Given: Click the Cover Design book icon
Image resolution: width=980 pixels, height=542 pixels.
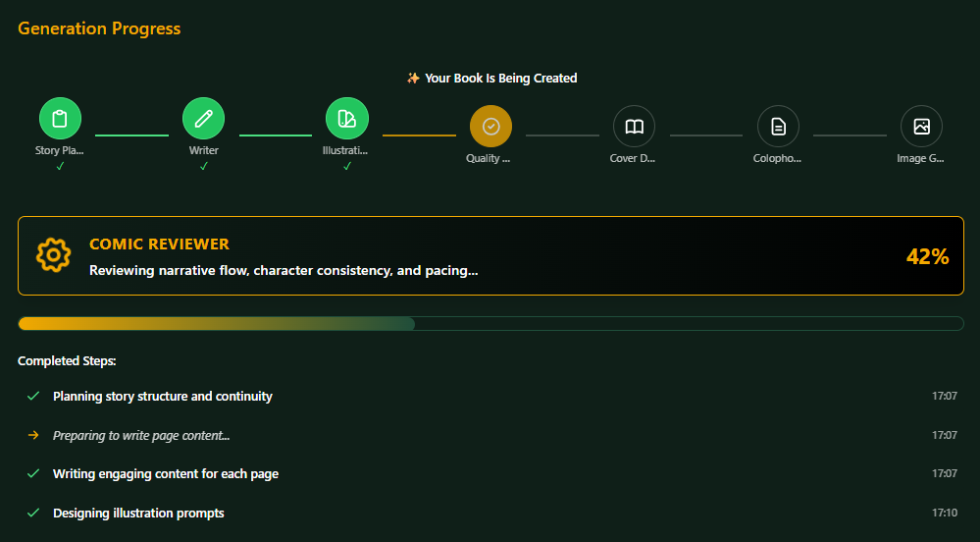Looking at the screenshot, I should [x=634, y=127].
